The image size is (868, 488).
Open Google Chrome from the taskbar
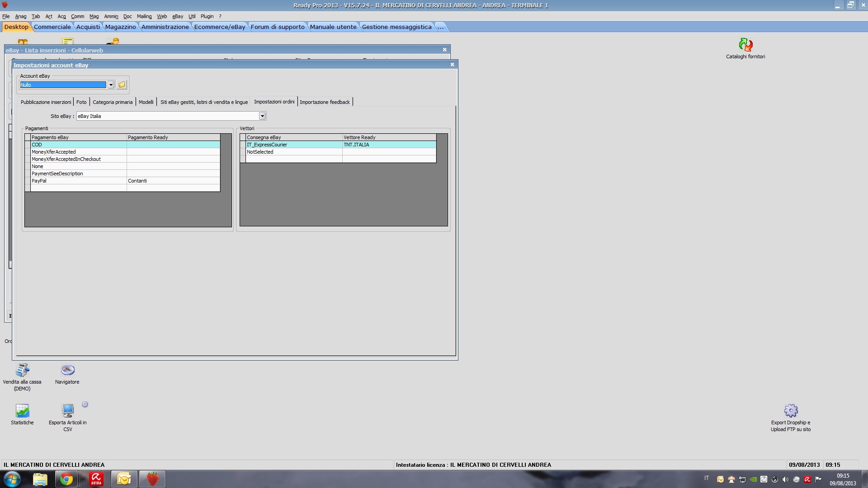coord(66,479)
